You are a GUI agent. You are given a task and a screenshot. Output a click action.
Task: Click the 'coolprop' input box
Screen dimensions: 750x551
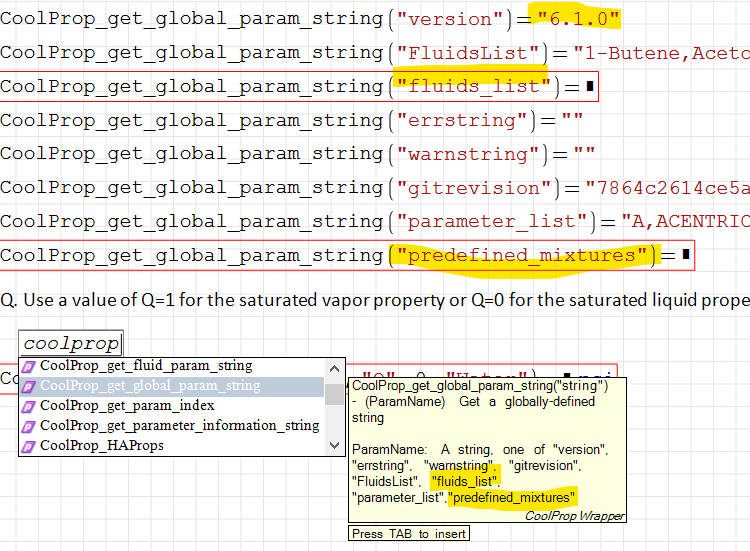click(71, 344)
